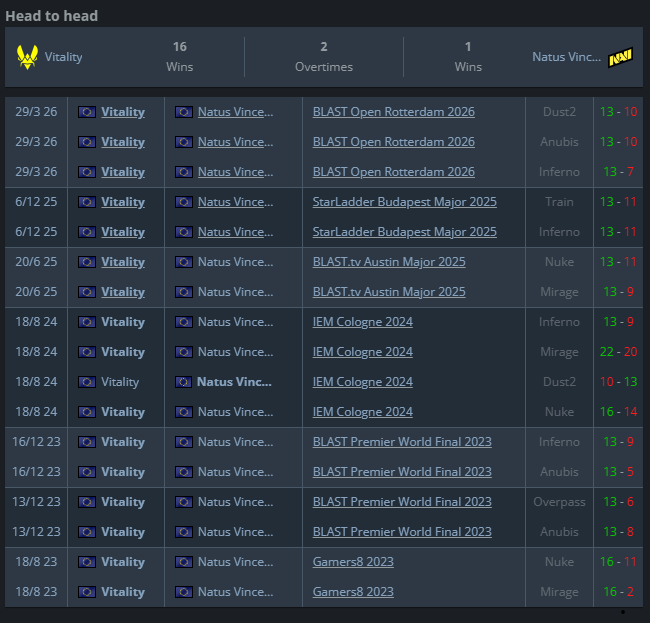The height and width of the screenshot is (623, 650).
Task: Click the Natus Vincere logo in header
Action: click(621, 57)
